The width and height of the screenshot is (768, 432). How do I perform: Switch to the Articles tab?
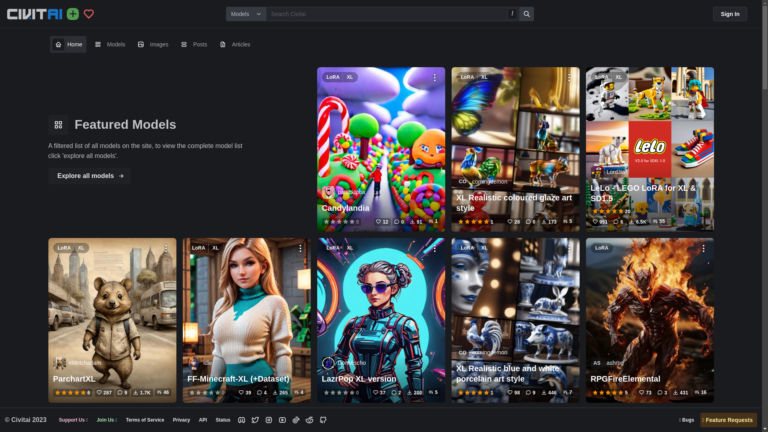(x=235, y=44)
